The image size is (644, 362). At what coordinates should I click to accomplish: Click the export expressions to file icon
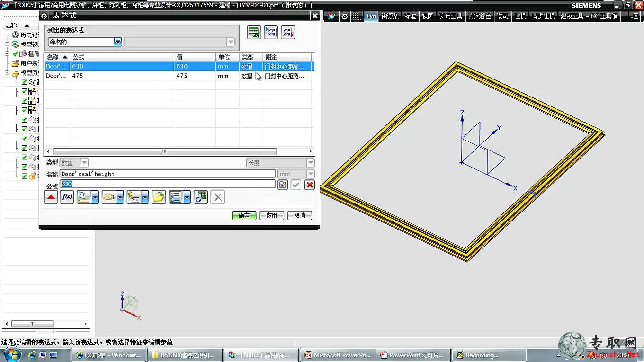point(288,32)
